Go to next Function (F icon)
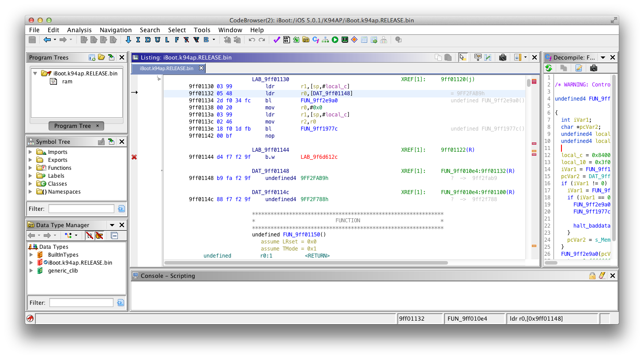644x359 pixels. (177, 40)
